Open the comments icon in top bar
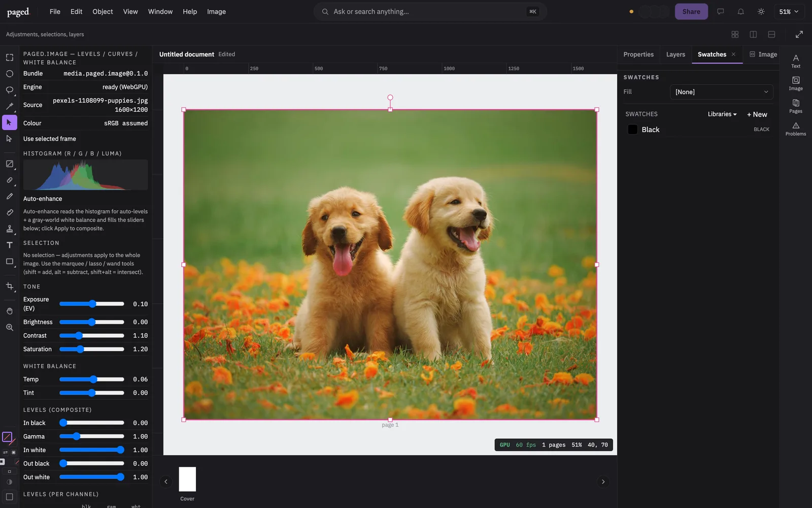The width and height of the screenshot is (812, 508). point(720,12)
